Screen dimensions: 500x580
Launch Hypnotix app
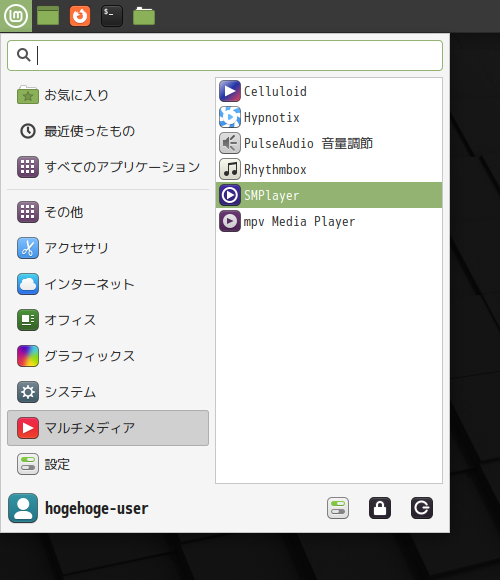pos(329,117)
